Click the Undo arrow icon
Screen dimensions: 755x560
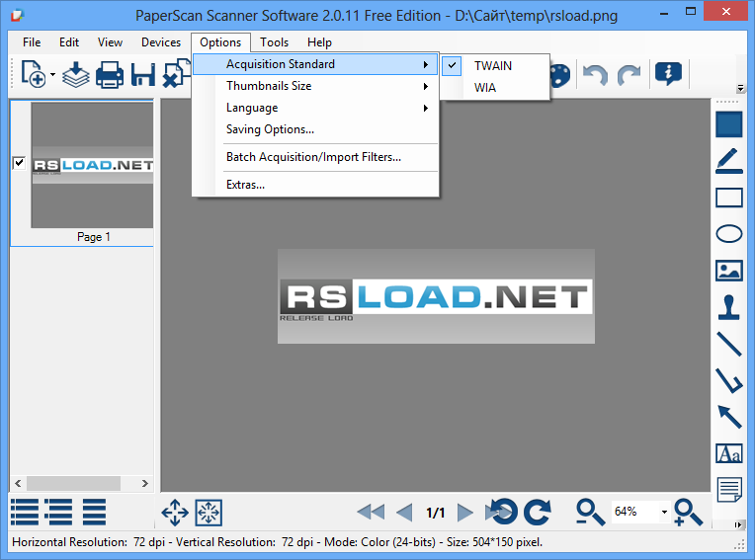[595, 75]
